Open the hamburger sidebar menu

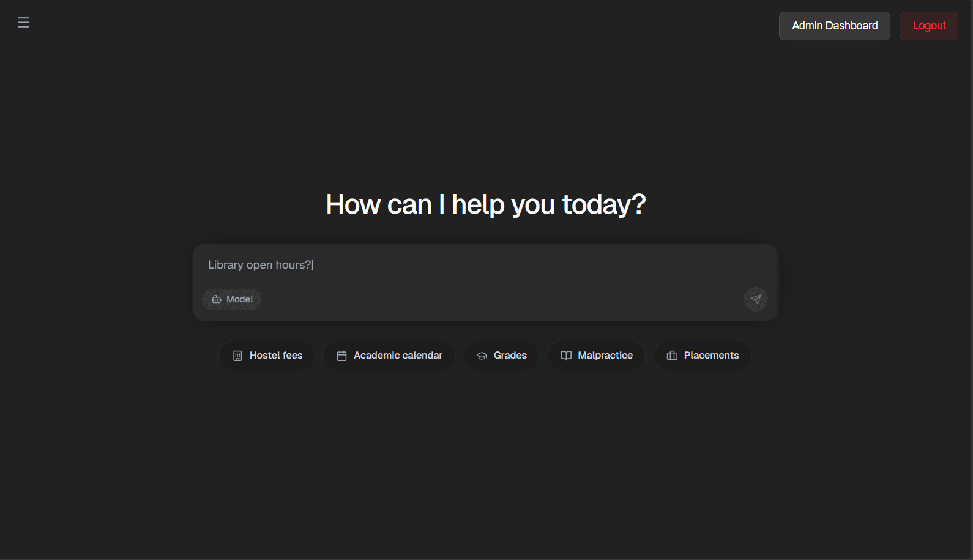23,23
